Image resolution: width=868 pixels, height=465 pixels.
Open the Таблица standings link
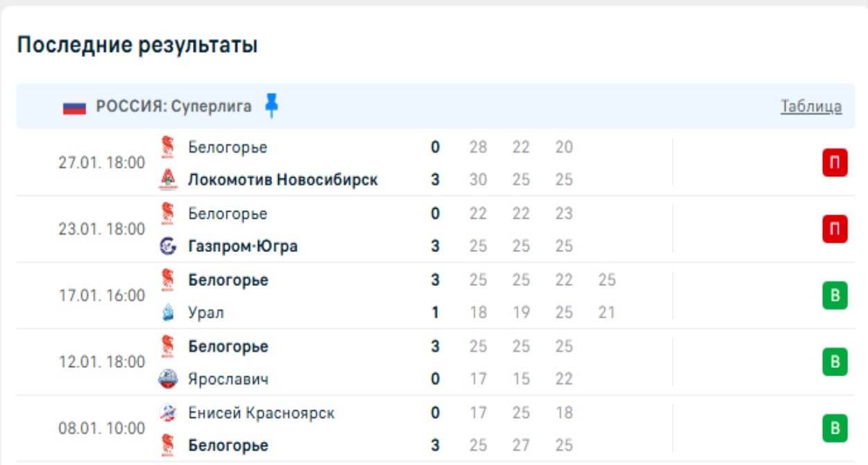pos(811,107)
